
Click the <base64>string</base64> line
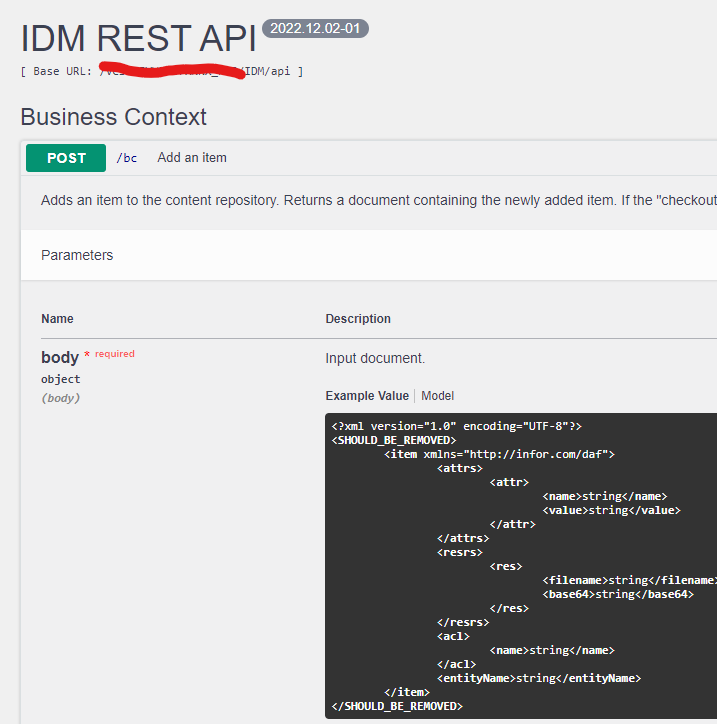(618, 594)
